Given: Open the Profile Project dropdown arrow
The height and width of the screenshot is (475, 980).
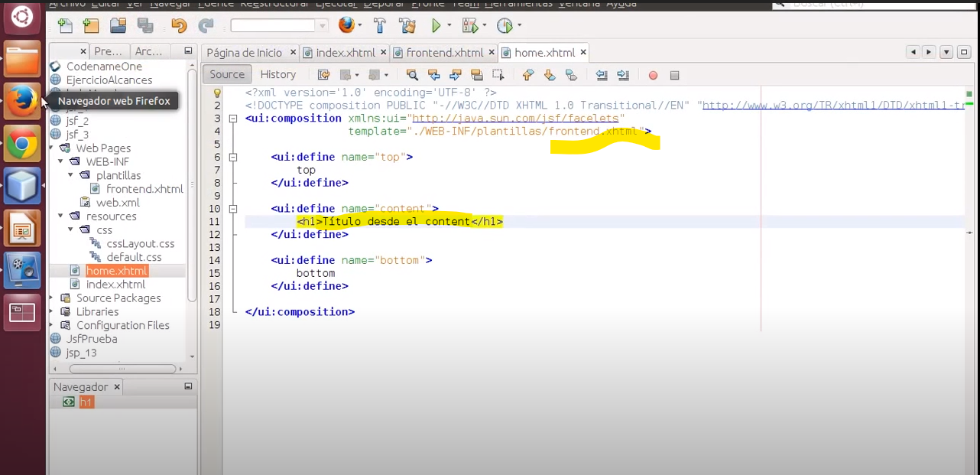Looking at the screenshot, I should [519, 25].
